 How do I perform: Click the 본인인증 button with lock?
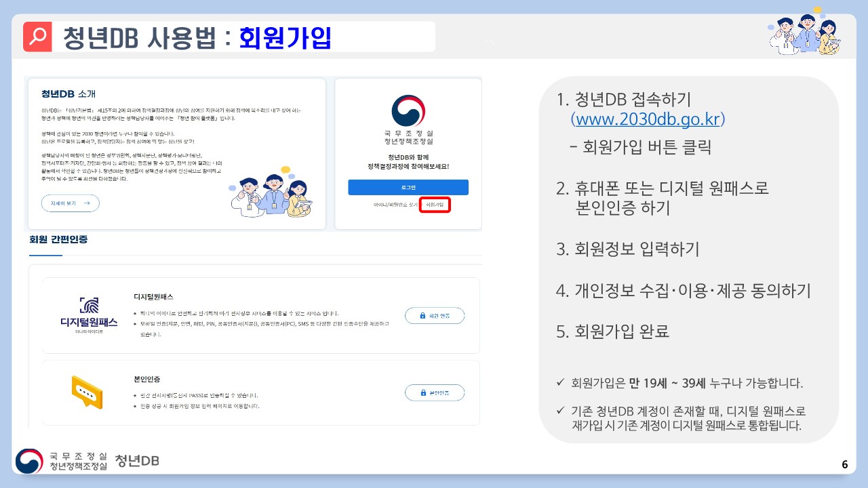click(435, 392)
